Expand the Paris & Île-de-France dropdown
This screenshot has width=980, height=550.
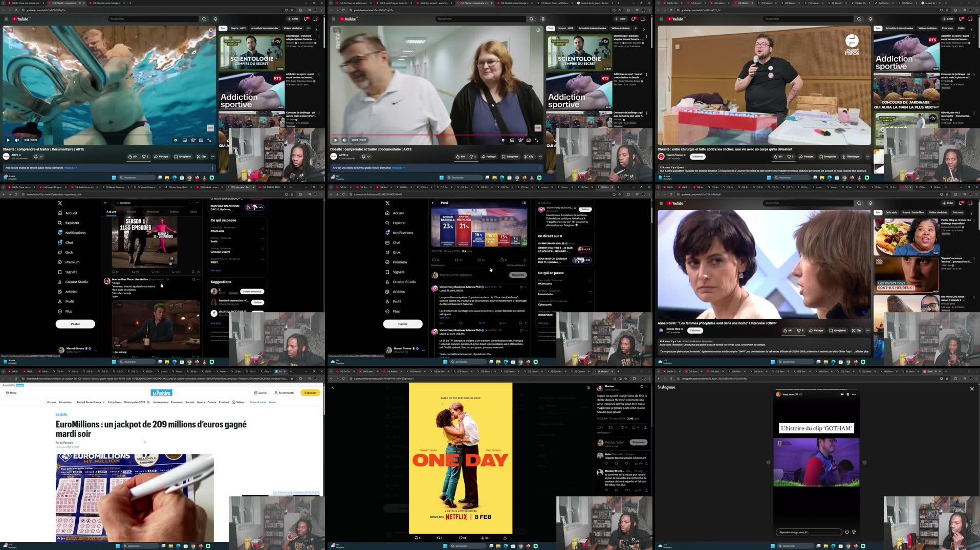(91, 402)
